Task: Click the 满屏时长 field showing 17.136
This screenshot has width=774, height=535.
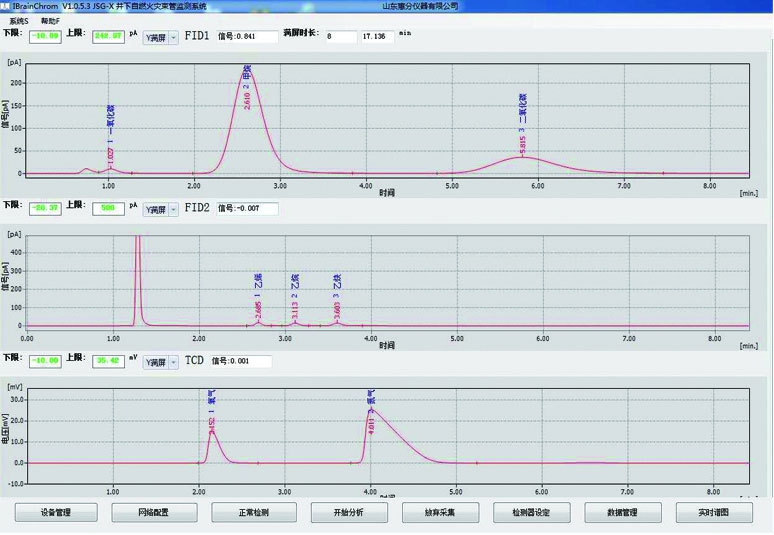Action: [x=377, y=36]
